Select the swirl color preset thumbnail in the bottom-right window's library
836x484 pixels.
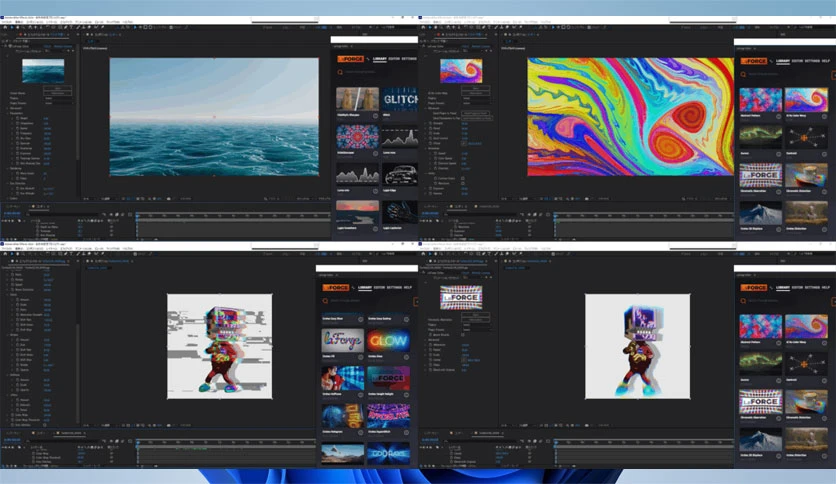point(806,326)
